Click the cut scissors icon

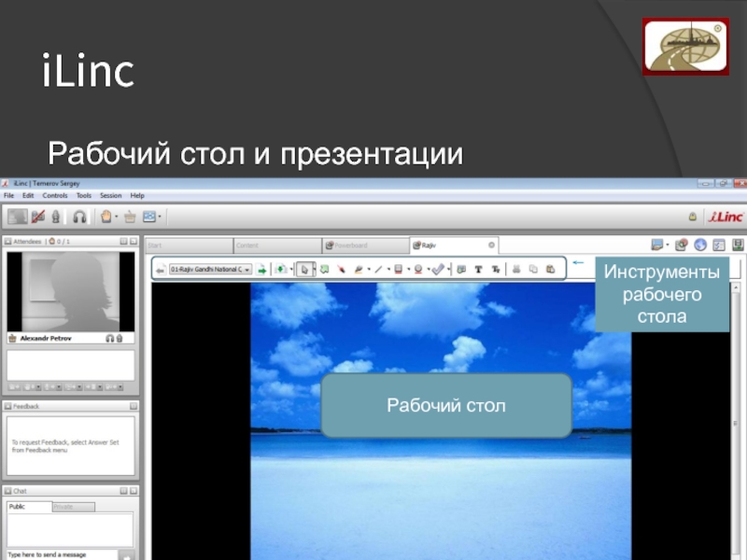pyautogui.click(x=516, y=270)
